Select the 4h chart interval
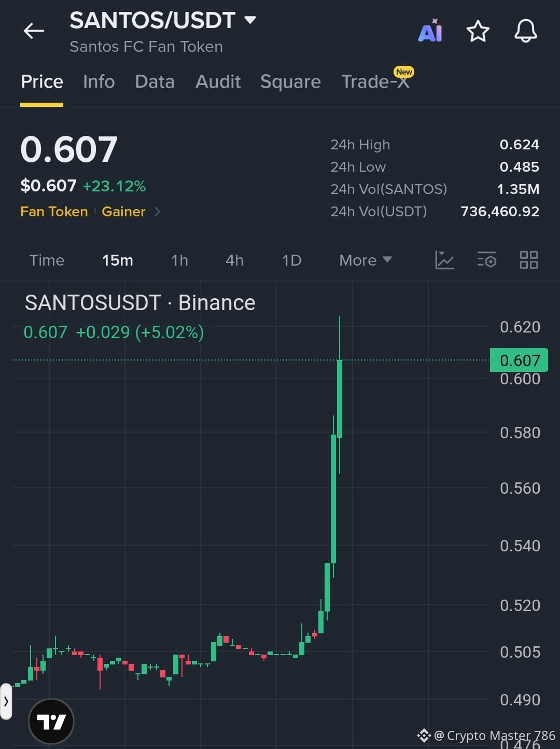The width and height of the screenshot is (560, 749). (x=234, y=260)
